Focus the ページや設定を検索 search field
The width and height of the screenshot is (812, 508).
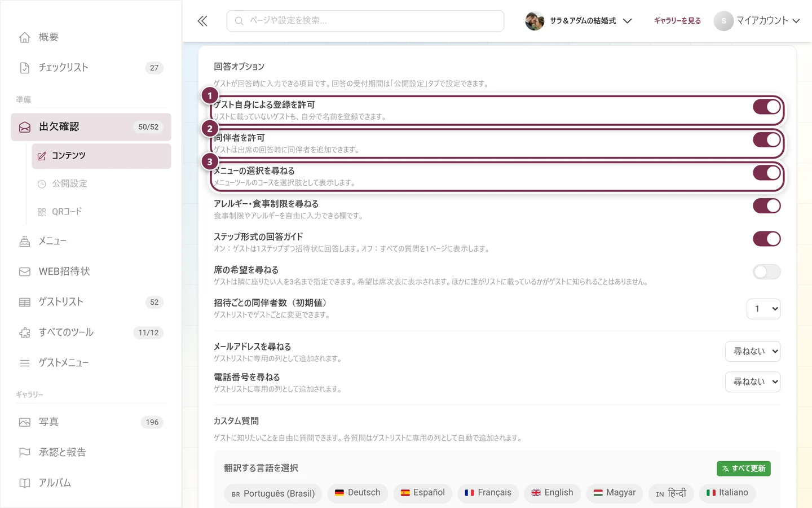pos(365,21)
